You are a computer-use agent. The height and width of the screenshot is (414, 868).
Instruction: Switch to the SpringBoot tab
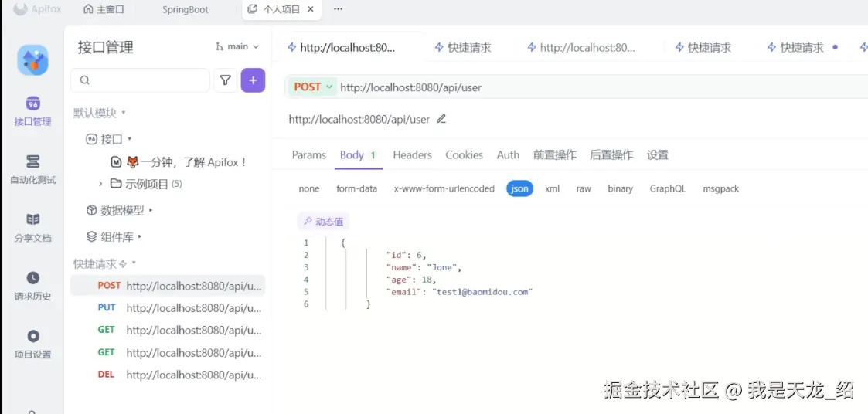tap(186, 9)
